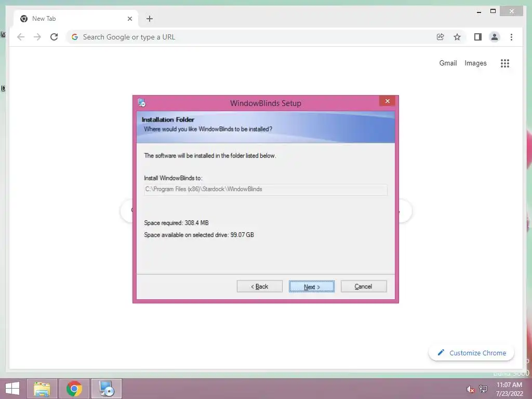Go Back in the setup wizard
The image size is (532, 399).
coord(260,286)
